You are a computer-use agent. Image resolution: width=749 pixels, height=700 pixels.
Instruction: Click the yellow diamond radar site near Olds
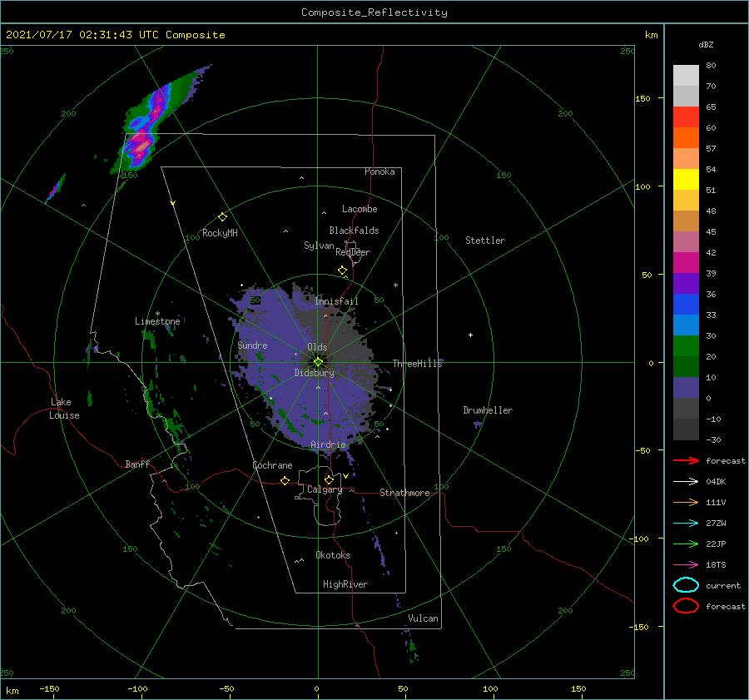[318, 362]
